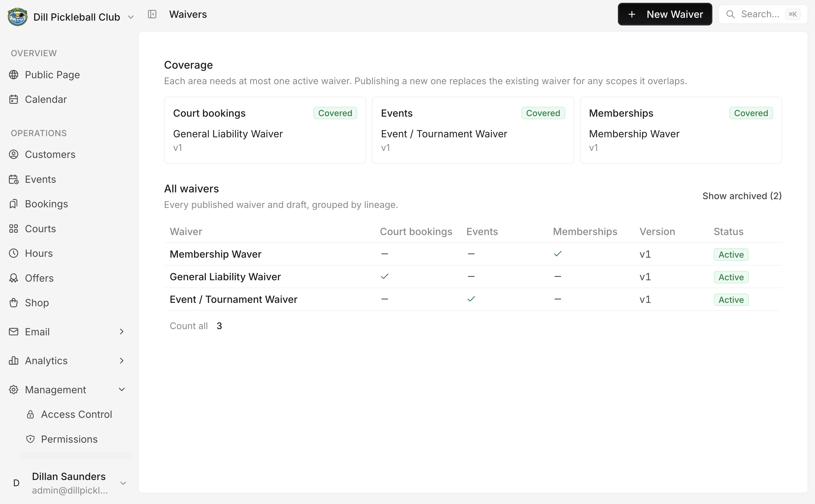Open the General Liability Waiver table row
The height and width of the screenshot is (504, 815).
(x=473, y=277)
